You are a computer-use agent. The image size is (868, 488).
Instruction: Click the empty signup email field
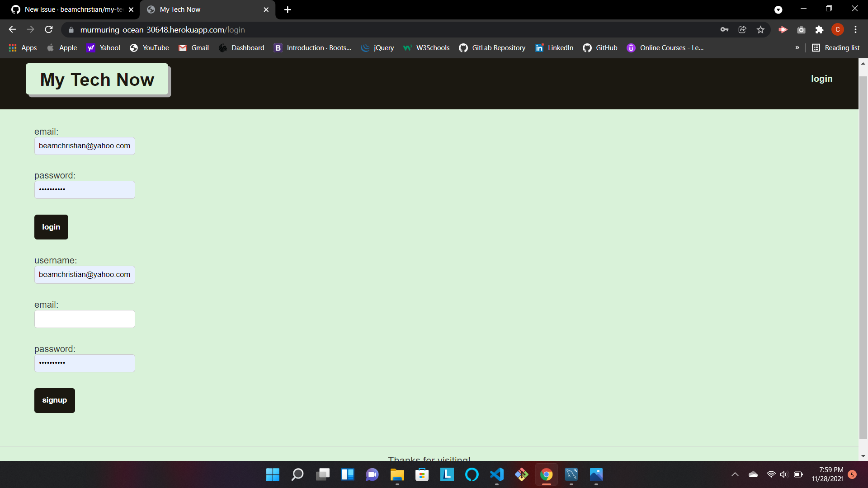click(x=85, y=319)
